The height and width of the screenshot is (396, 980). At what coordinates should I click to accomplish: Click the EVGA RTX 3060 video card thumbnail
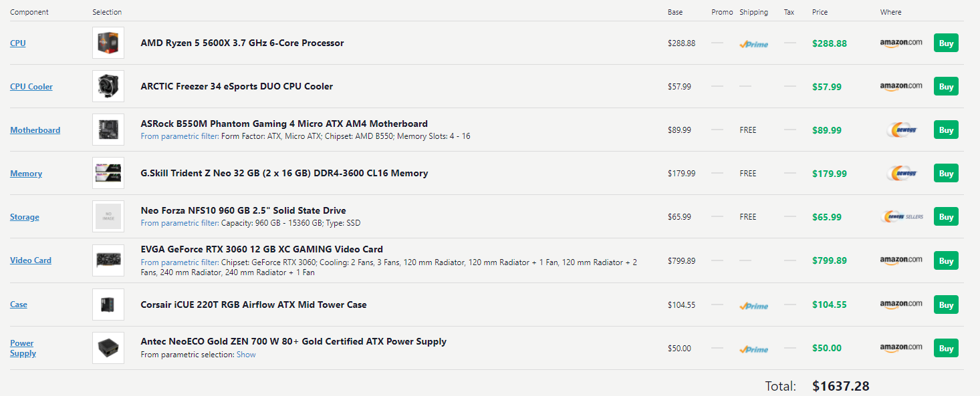point(108,260)
